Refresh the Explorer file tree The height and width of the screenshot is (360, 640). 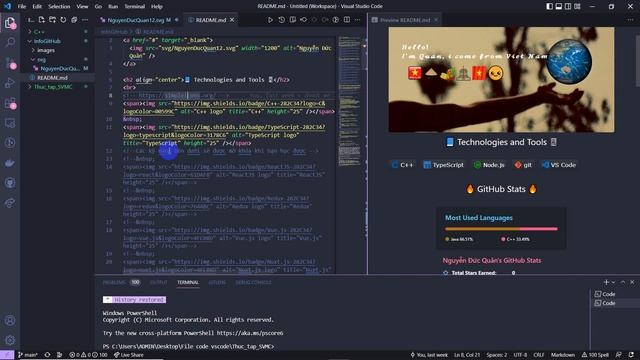(63, 20)
